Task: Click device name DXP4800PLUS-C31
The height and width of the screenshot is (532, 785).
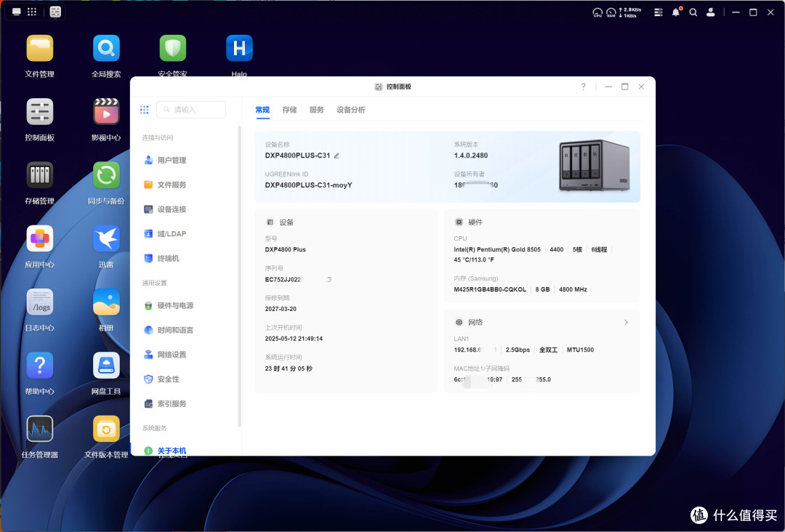Action: point(297,156)
